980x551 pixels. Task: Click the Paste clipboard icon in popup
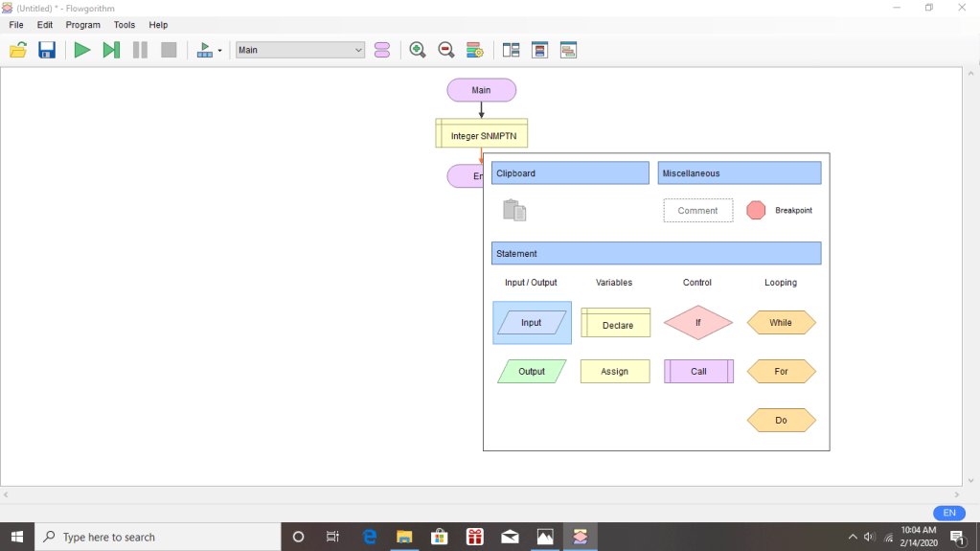[x=514, y=210]
